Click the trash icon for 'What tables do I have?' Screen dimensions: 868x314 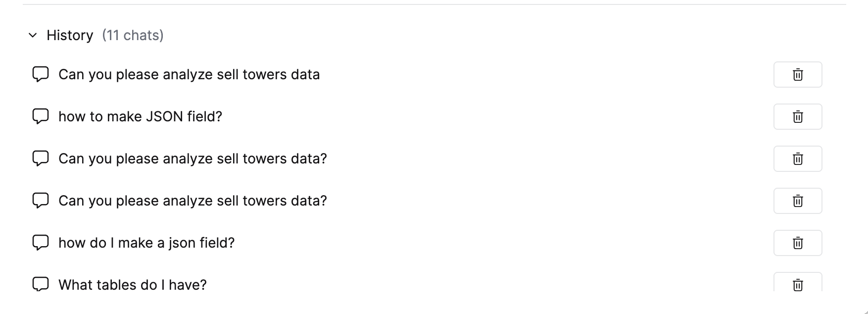point(797,285)
